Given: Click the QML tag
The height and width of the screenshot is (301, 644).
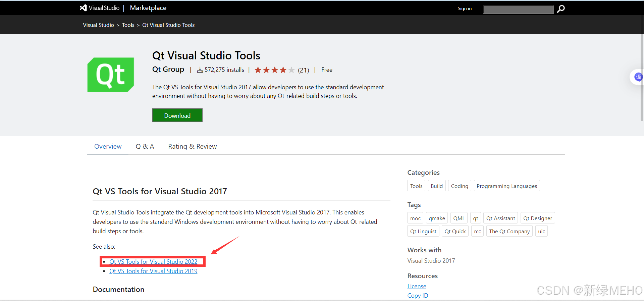Looking at the screenshot, I should (459, 218).
